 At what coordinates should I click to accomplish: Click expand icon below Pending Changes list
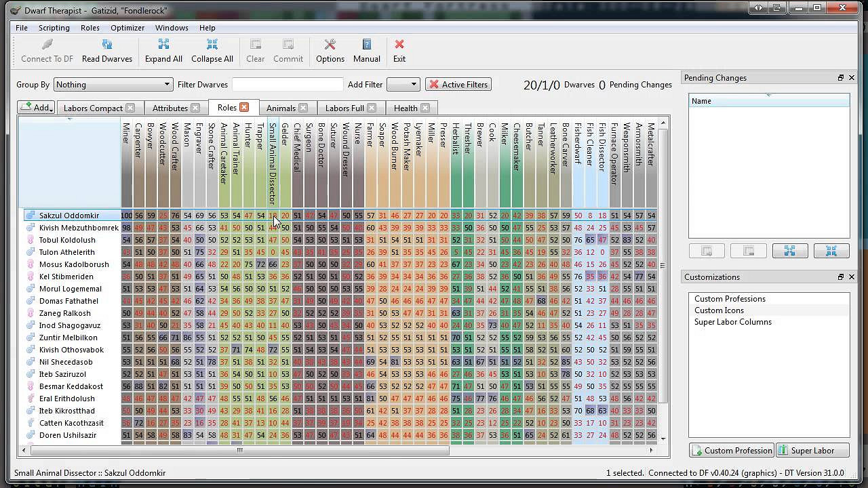coord(789,251)
